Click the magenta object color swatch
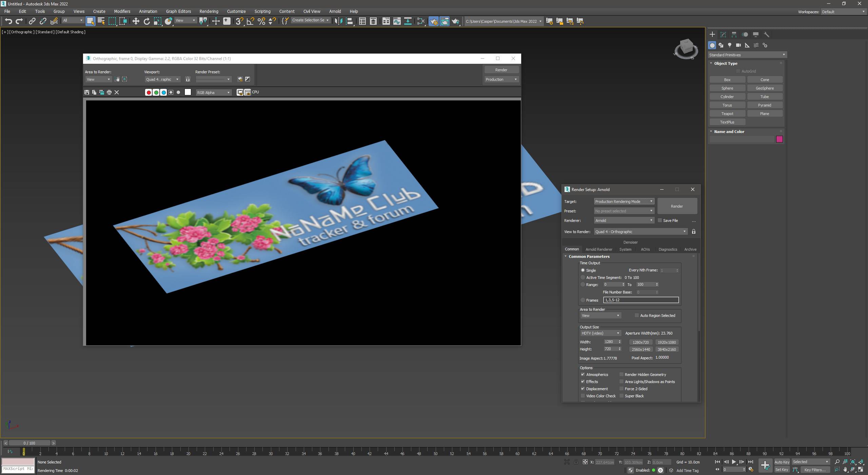 [779, 139]
